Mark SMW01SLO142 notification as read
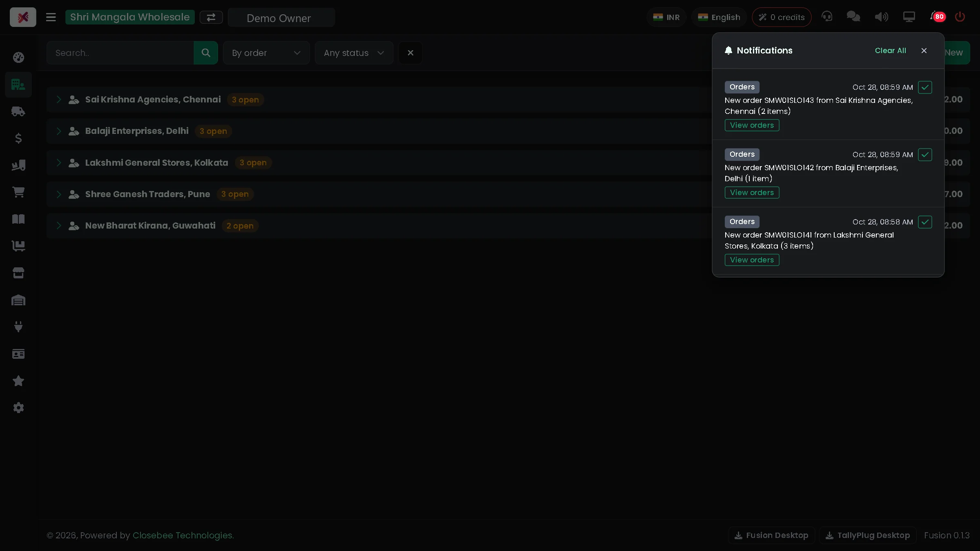The image size is (980, 551). (925, 155)
